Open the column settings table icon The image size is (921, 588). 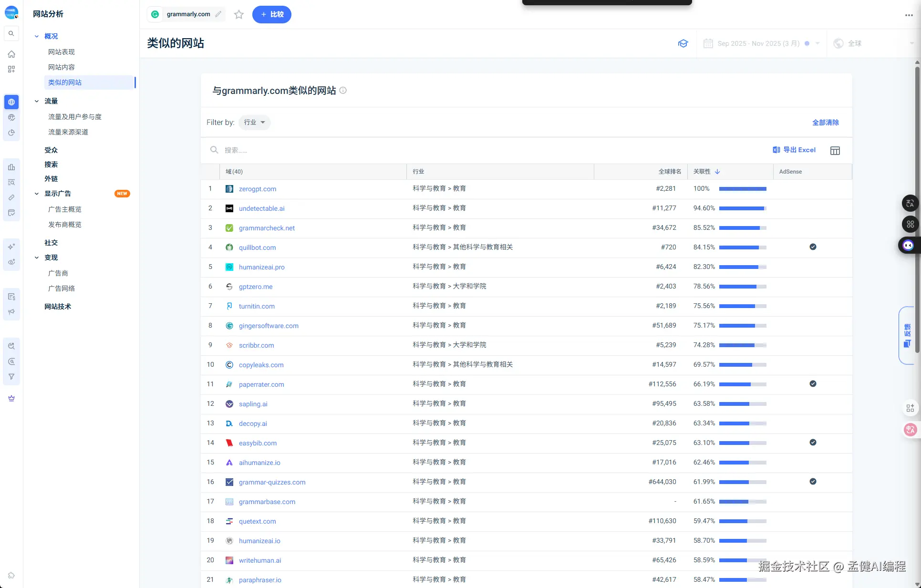(x=835, y=151)
